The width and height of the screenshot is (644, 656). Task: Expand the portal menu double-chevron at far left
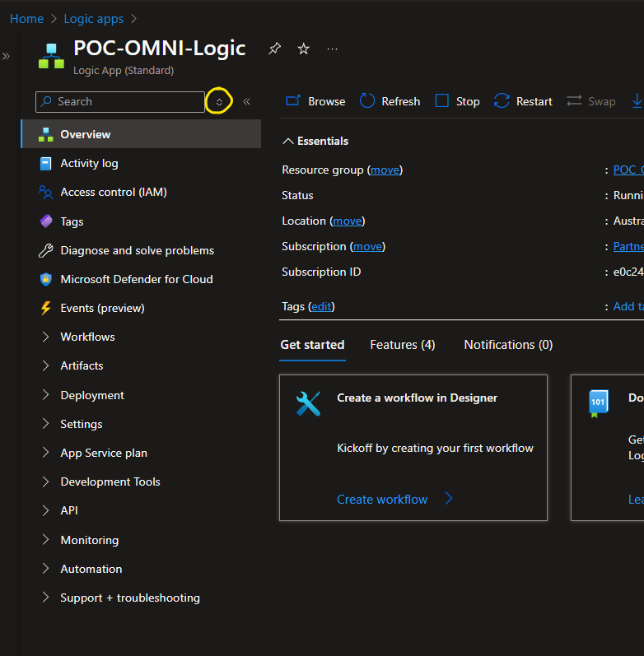(6, 56)
